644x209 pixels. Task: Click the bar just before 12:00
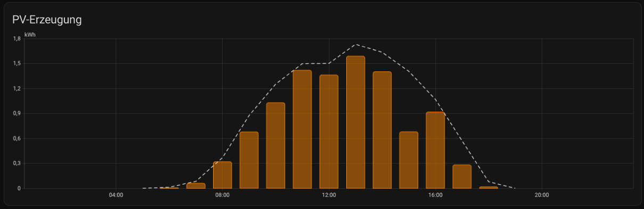point(302,129)
